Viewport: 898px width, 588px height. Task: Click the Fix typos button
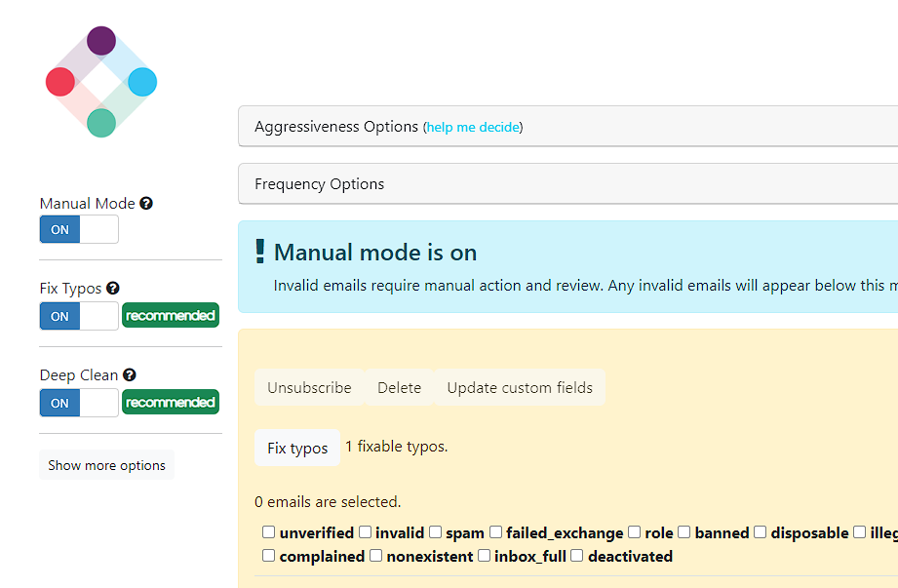click(x=297, y=448)
